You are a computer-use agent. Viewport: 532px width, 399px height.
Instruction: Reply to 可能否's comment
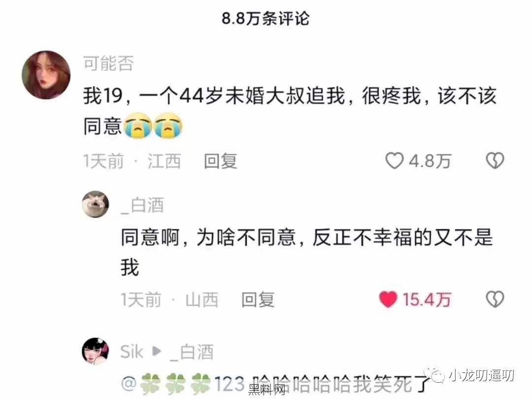coord(220,161)
